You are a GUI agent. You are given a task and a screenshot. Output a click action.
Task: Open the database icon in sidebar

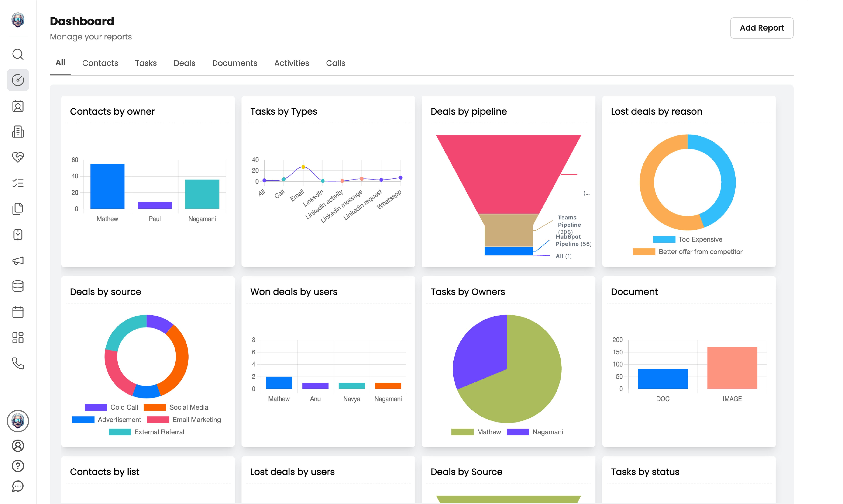click(18, 286)
